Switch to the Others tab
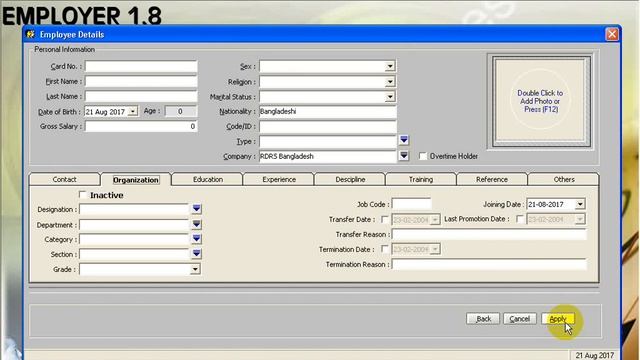 tap(564, 179)
